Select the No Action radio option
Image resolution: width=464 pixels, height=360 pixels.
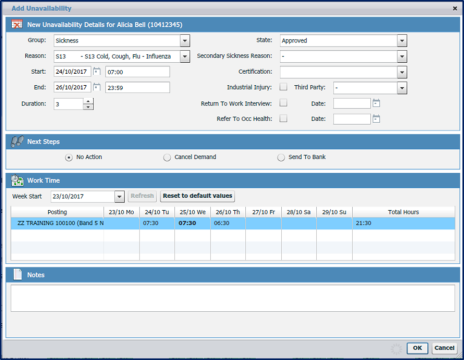[69, 157]
